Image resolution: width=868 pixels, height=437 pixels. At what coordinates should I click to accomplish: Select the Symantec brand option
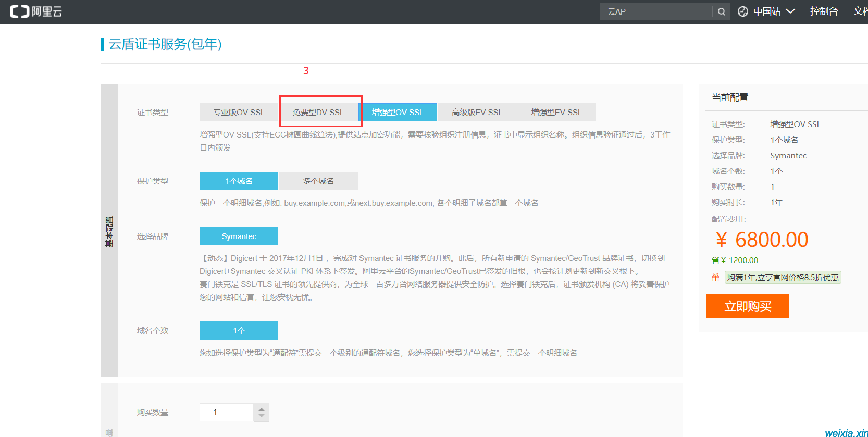click(239, 236)
